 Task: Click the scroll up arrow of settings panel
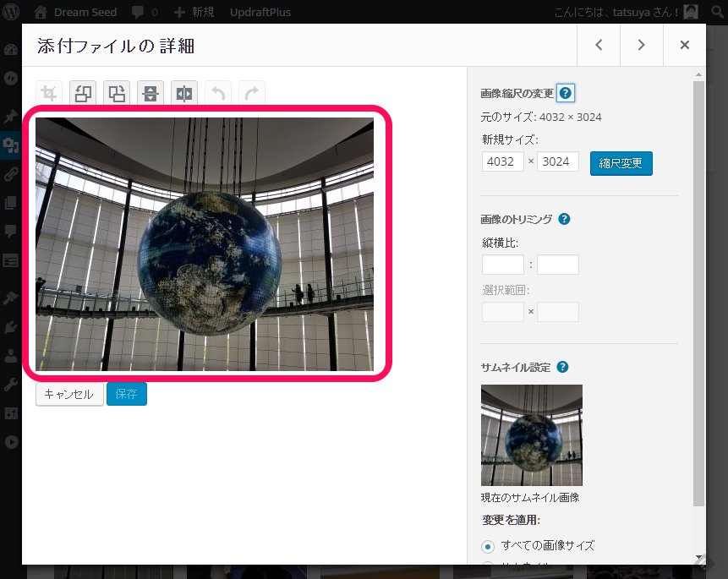click(698, 74)
